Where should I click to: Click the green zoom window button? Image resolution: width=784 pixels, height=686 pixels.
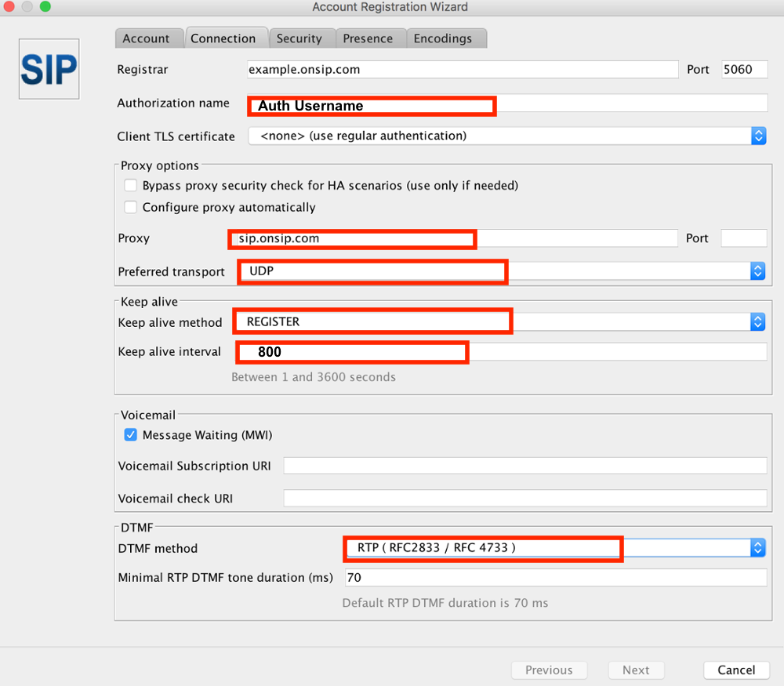[45, 6]
